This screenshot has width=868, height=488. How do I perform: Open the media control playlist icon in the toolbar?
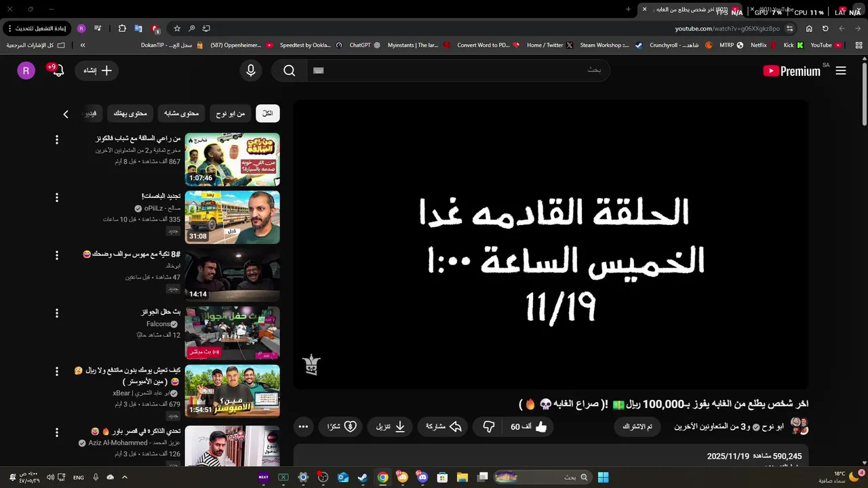click(x=98, y=28)
